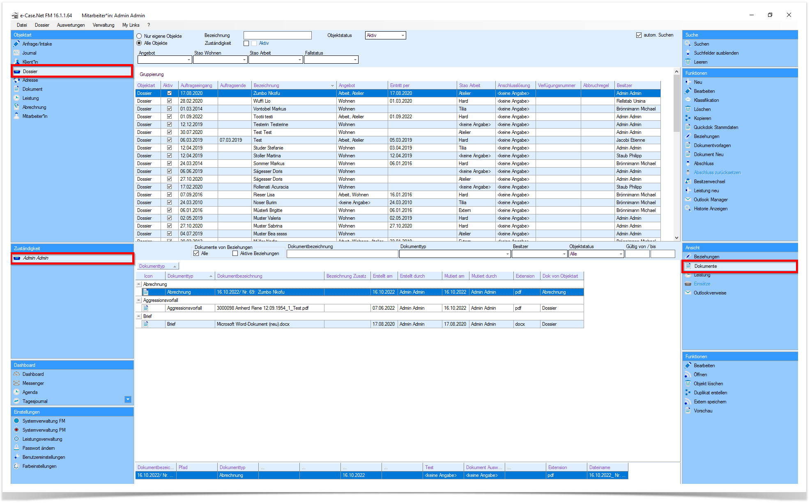Select Mitarbeiter*in object type
This screenshot has width=812, height=504.
click(x=35, y=116)
